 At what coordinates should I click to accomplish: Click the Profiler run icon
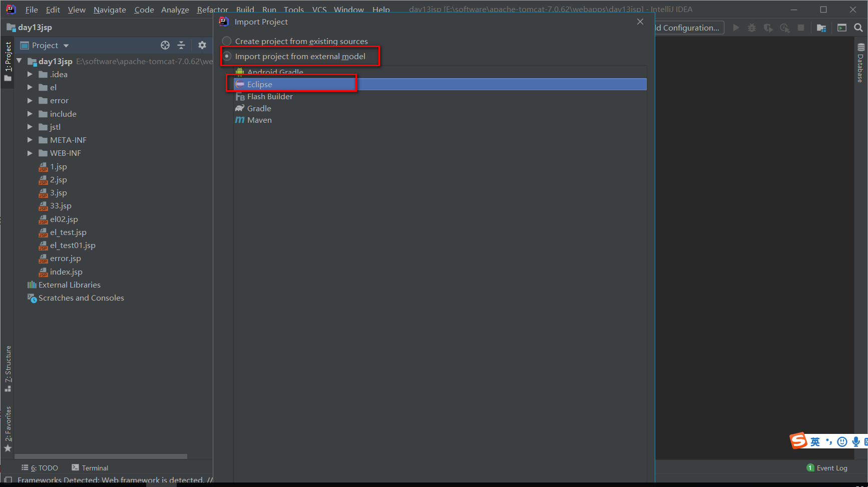[x=785, y=28]
